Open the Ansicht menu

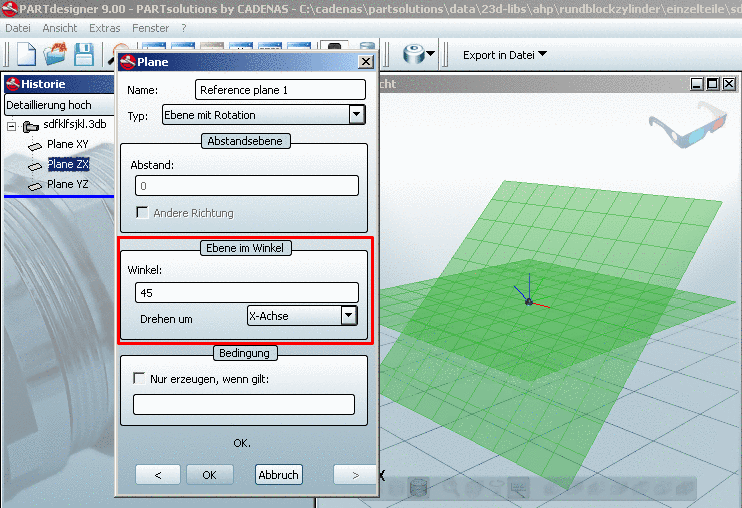click(x=60, y=28)
